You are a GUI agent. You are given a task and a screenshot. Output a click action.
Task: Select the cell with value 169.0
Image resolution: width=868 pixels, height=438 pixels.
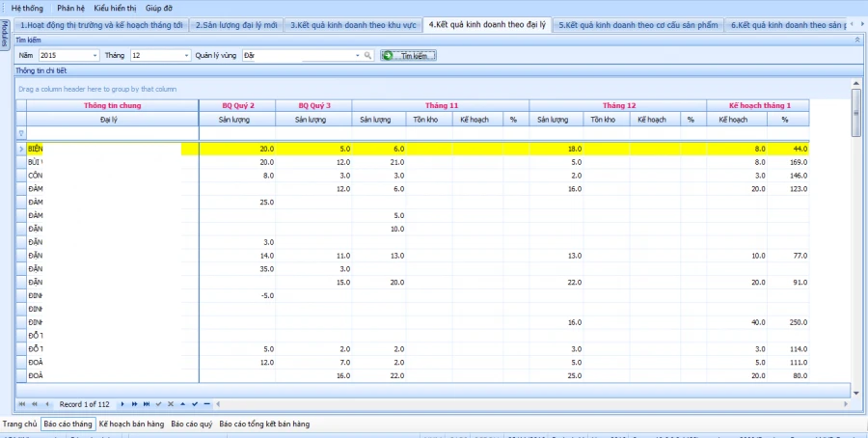tap(788, 162)
